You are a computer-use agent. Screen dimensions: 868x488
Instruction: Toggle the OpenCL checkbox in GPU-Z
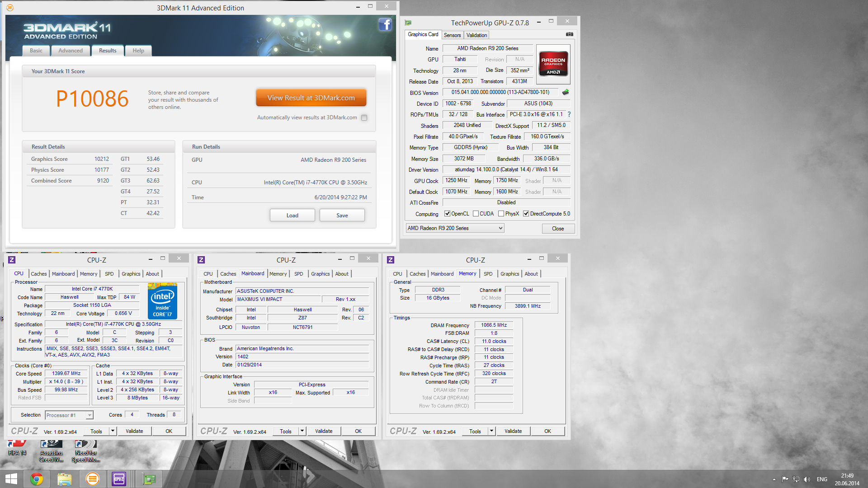tap(447, 214)
